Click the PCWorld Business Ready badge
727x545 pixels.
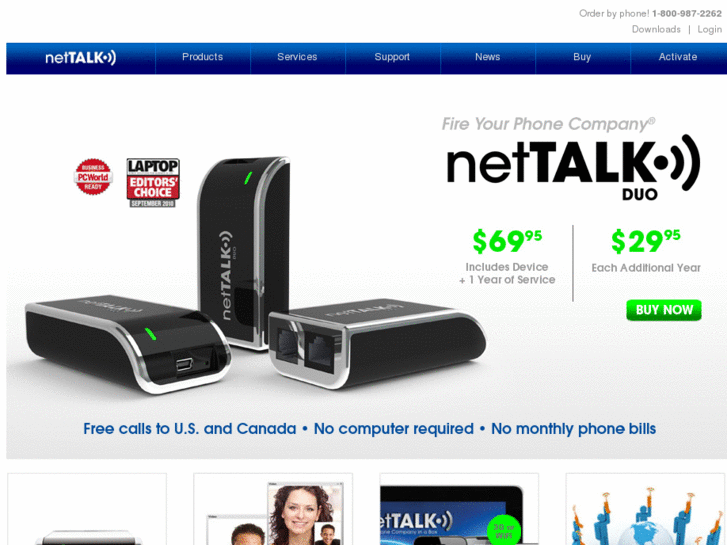[x=93, y=177]
